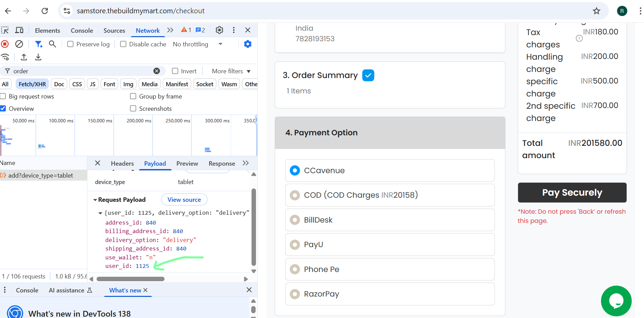This screenshot has height=318, width=644.
Task: Click the horizontal payload scrollbar
Action: tap(130, 279)
